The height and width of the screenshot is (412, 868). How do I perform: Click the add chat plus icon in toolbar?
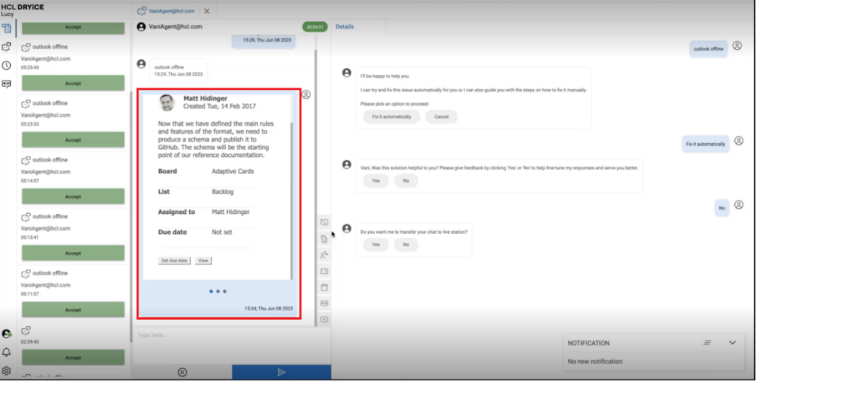325,320
